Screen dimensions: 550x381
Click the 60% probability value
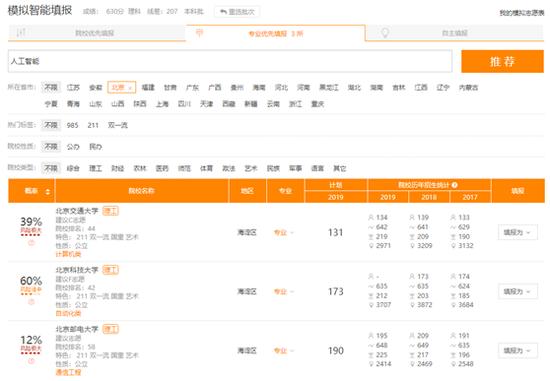(x=31, y=281)
